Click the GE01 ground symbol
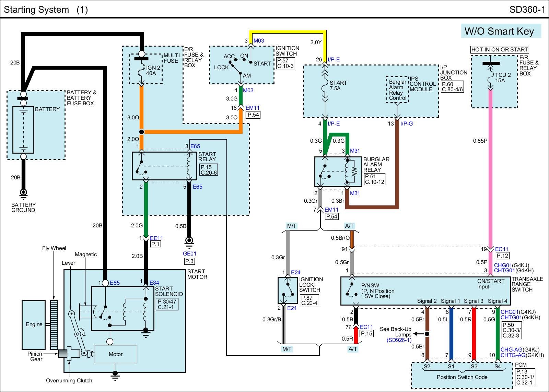Screen dimensions: 549x392 [189, 242]
